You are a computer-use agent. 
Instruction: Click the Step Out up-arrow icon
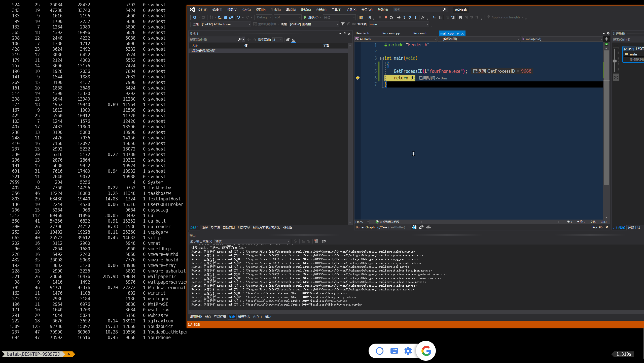(x=415, y=17)
